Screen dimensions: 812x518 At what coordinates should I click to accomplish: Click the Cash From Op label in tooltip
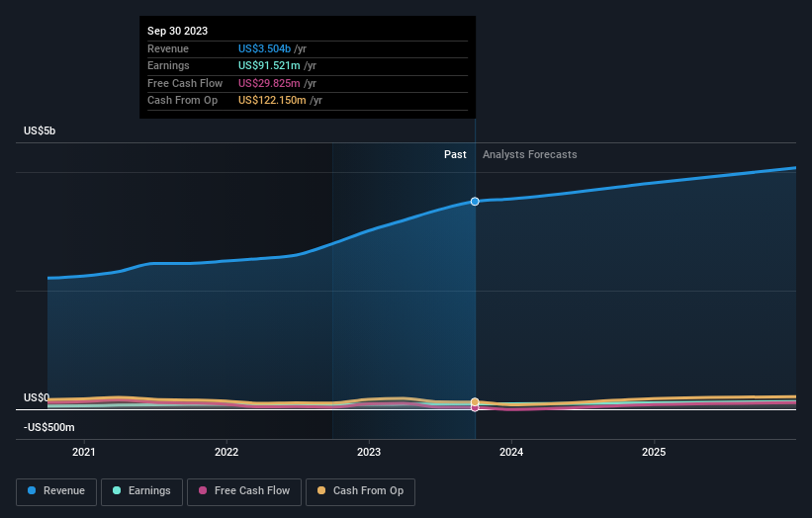(x=182, y=101)
